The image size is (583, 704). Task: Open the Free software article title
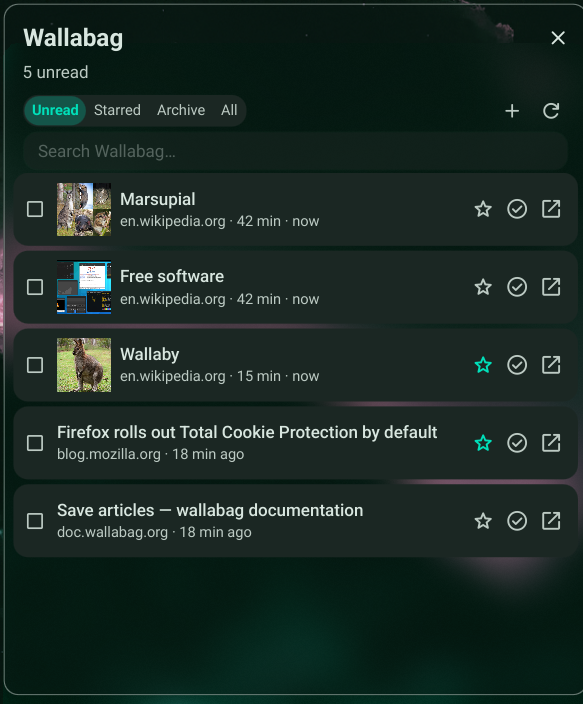[x=172, y=277]
